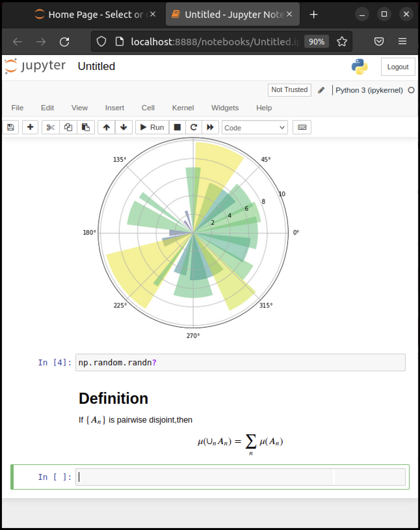
Task: Run the current cell
Action: point(152,127)
